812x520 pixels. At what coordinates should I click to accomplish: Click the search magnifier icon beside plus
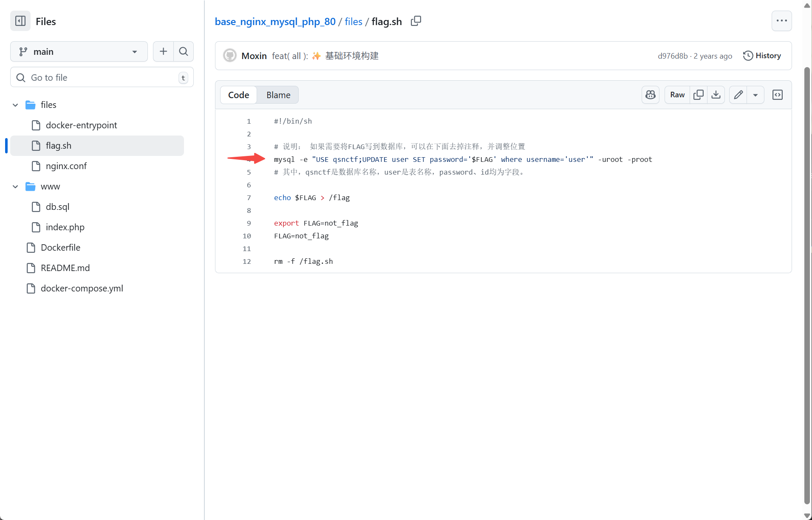coord(184,51)
